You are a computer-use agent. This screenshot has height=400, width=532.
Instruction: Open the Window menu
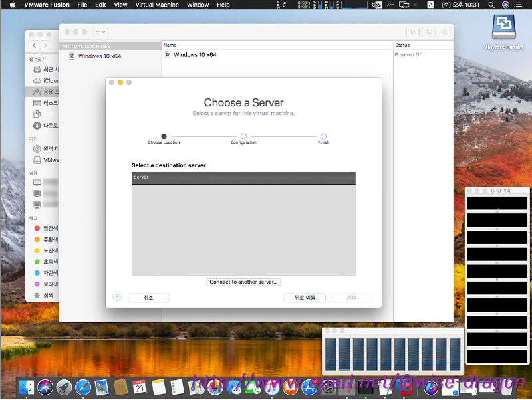pos(198,5)
